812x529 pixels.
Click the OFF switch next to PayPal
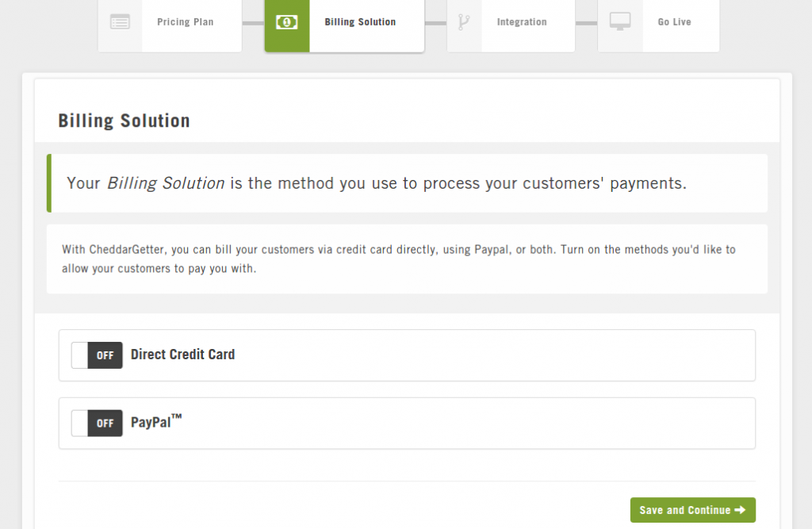(x=97, y=424)
